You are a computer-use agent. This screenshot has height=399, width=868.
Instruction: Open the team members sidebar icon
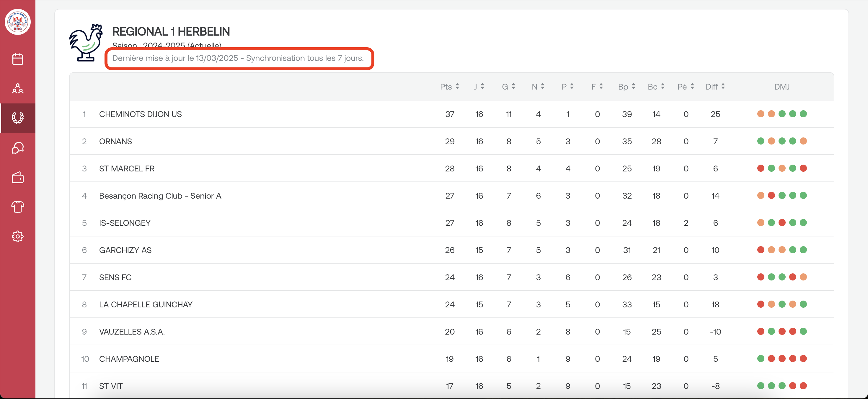pyautogui.click(x=17, y=89)
